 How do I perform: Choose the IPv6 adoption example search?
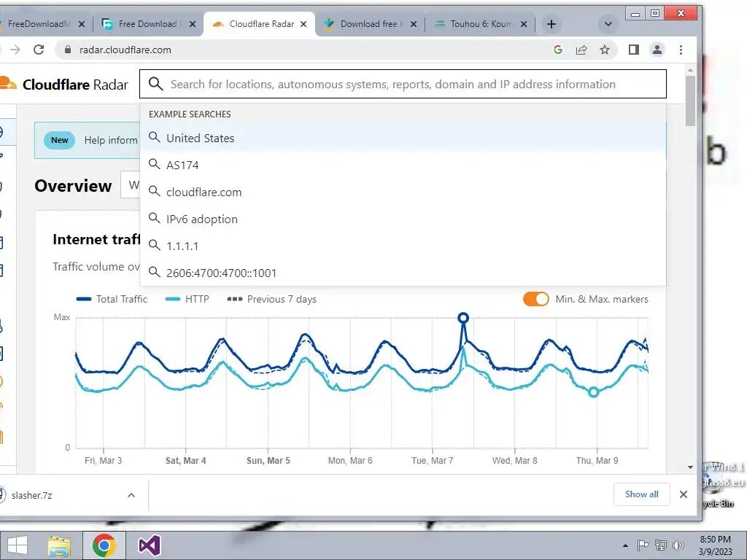(x=403, y=219)
